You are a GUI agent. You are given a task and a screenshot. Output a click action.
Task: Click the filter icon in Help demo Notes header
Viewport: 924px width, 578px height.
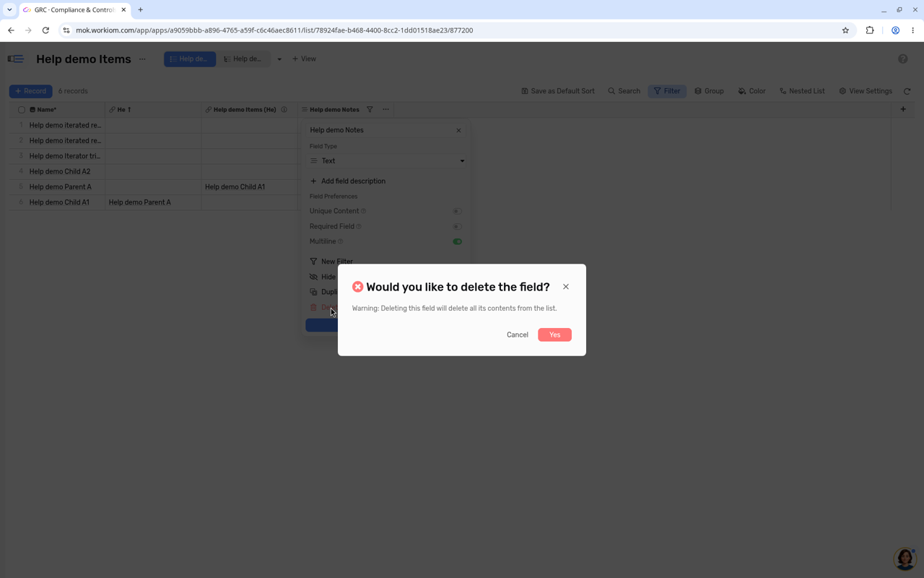[x=370, y=110]
